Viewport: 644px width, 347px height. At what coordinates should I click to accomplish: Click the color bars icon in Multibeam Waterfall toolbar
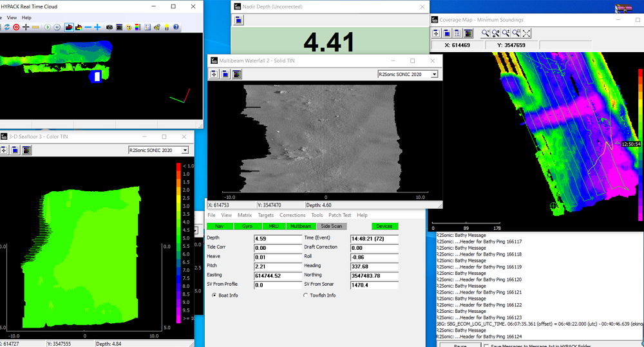236,74
